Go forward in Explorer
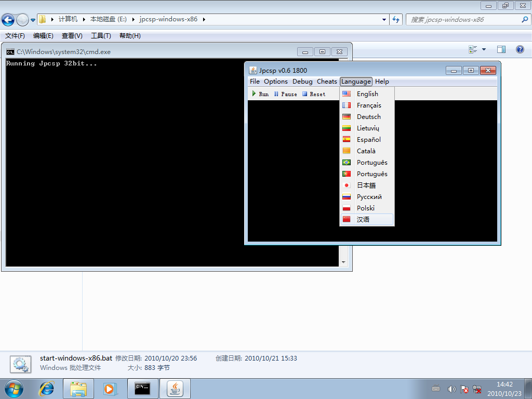This screenshot has height=399, width=532. (22, 20)
